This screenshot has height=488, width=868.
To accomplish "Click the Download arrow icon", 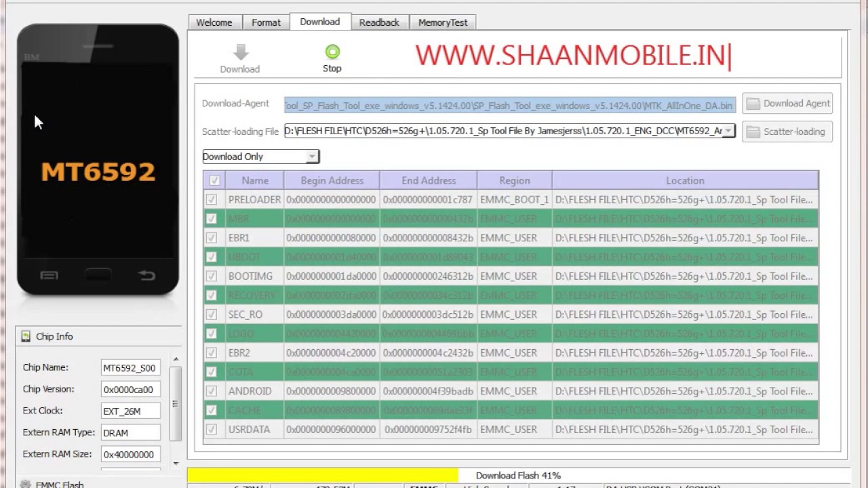I will 240,52.
